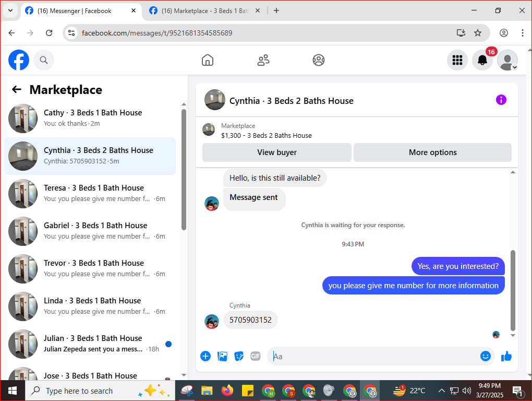View site information icon in address bar

(x=71, y=33)
